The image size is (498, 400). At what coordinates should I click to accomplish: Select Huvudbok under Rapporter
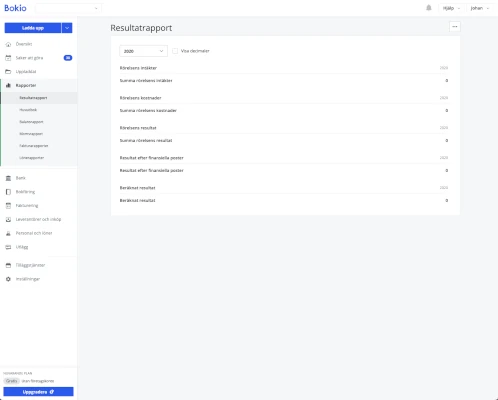(28, 110)
